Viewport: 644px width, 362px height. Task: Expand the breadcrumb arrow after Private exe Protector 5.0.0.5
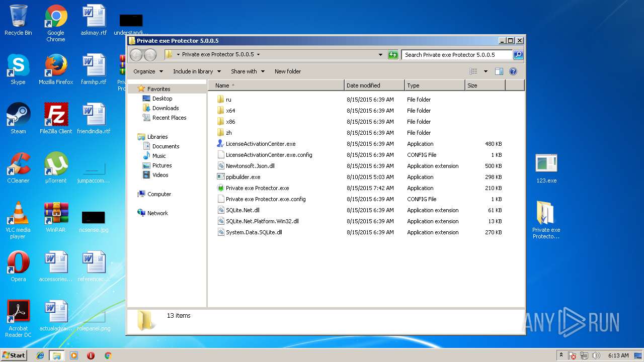tap(259, 54)
